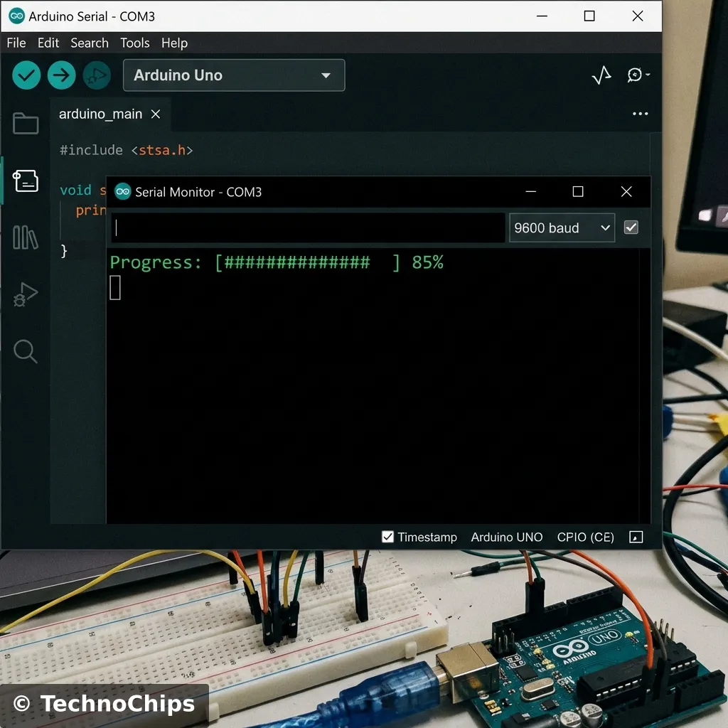Toggle the Timestamp checkbox

388,537
